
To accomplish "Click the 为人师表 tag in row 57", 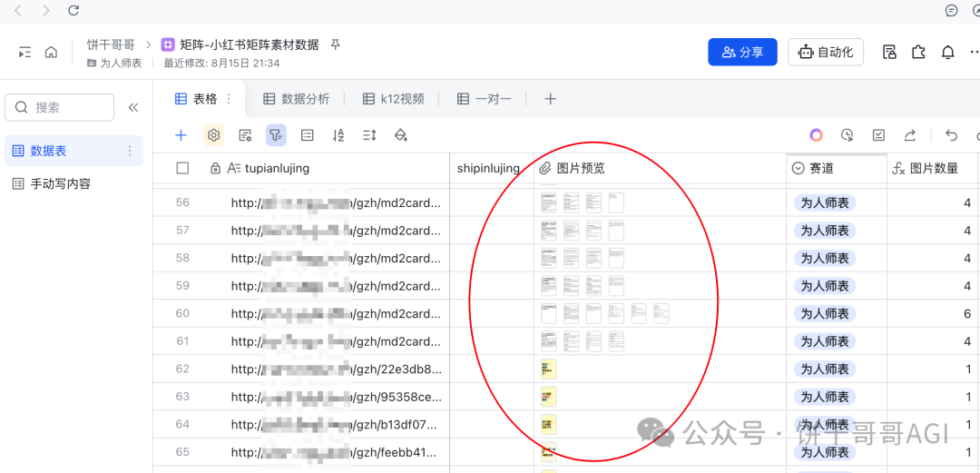I will point(824,231).
